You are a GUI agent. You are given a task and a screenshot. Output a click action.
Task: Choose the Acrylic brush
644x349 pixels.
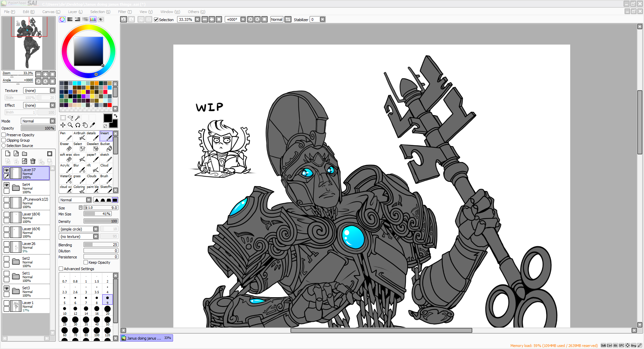point(66,168)
